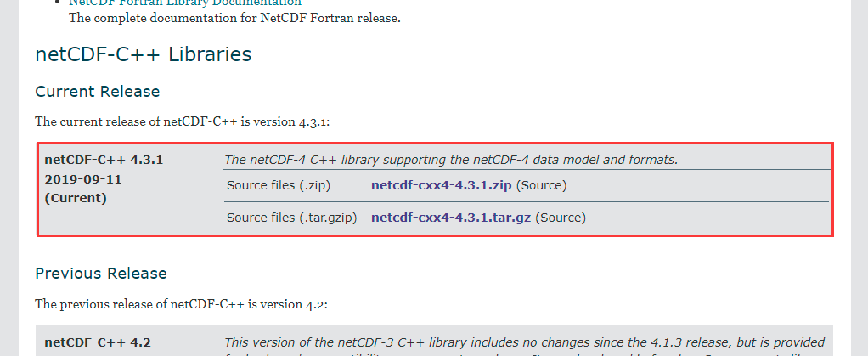Click the Previous Release heading
The height and width of the screenshot is (356, 868).
(100, 273)
